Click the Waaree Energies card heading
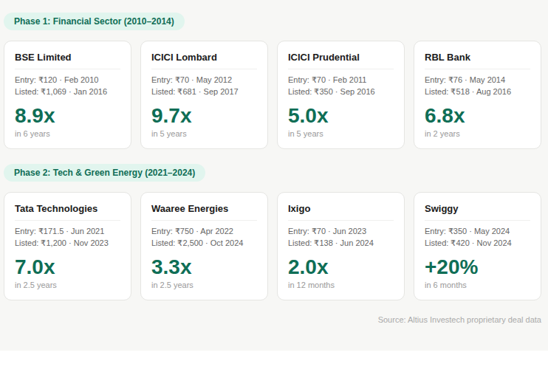 point(190,209)
